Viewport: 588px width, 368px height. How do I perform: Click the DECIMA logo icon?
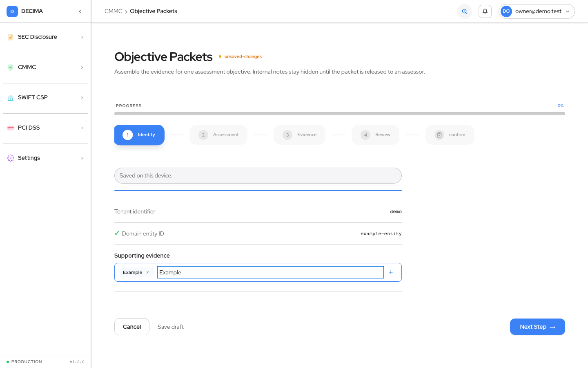(x=12, y=11)
